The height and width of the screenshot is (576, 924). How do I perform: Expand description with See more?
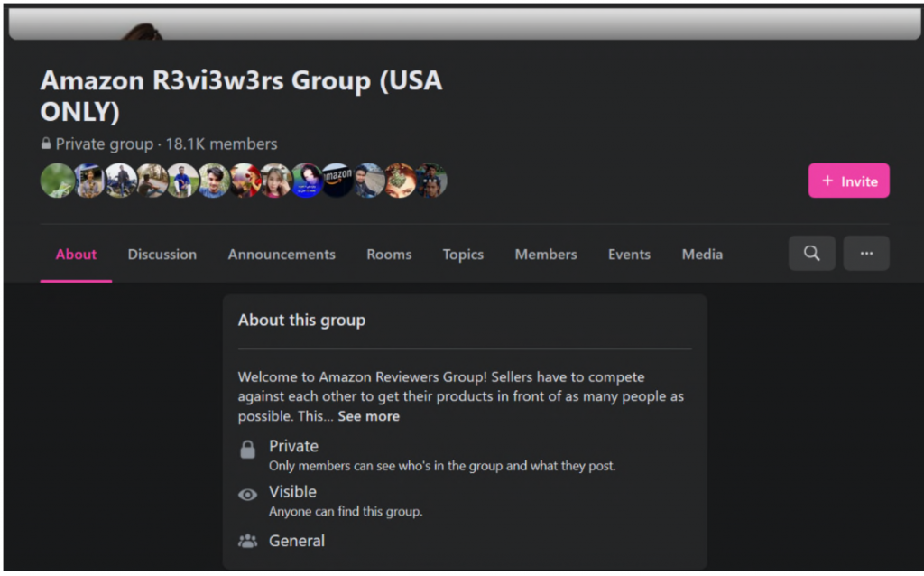point(369,416)
